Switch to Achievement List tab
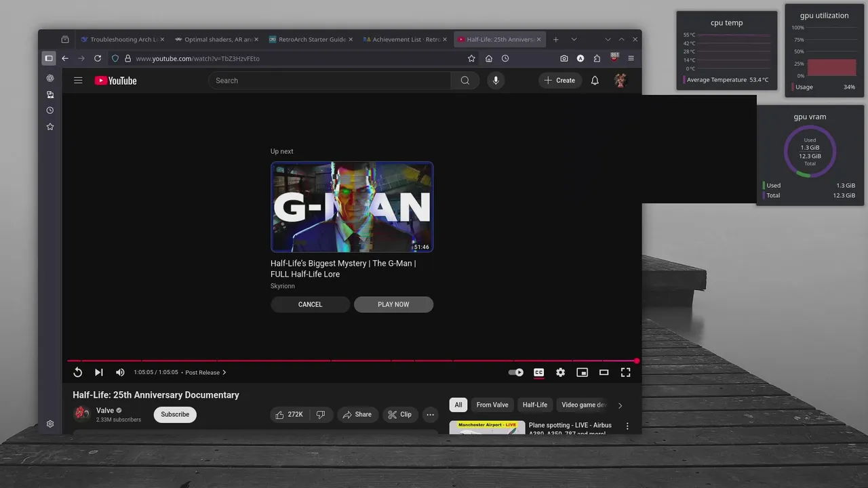The image size is (868, 488). (x=405, y=39)
